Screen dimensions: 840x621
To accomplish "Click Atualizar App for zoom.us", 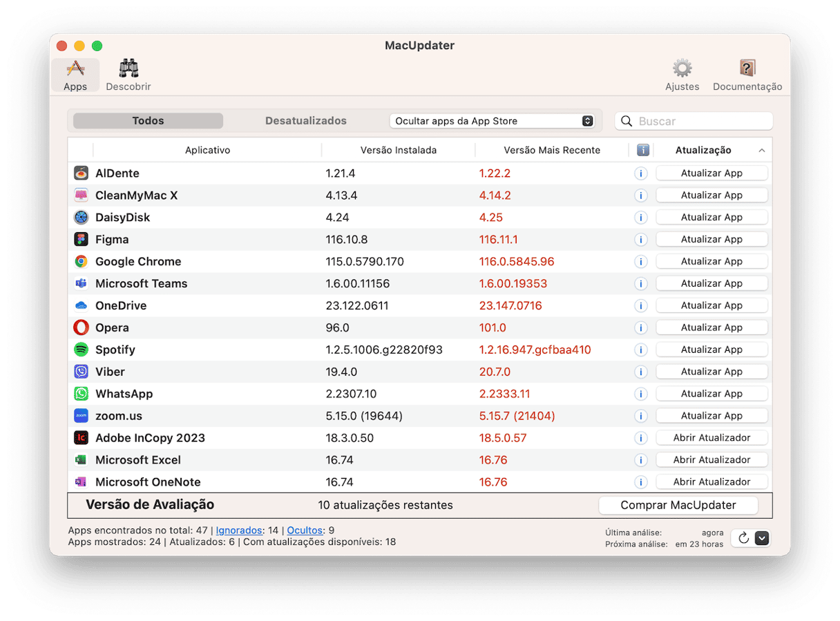I will 712,417.
